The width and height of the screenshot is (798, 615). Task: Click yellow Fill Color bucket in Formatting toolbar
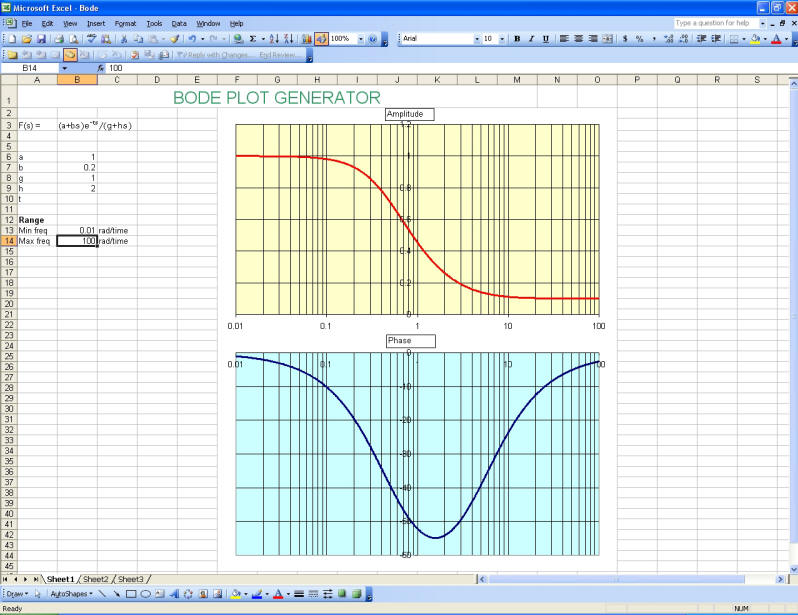(756, 39)
